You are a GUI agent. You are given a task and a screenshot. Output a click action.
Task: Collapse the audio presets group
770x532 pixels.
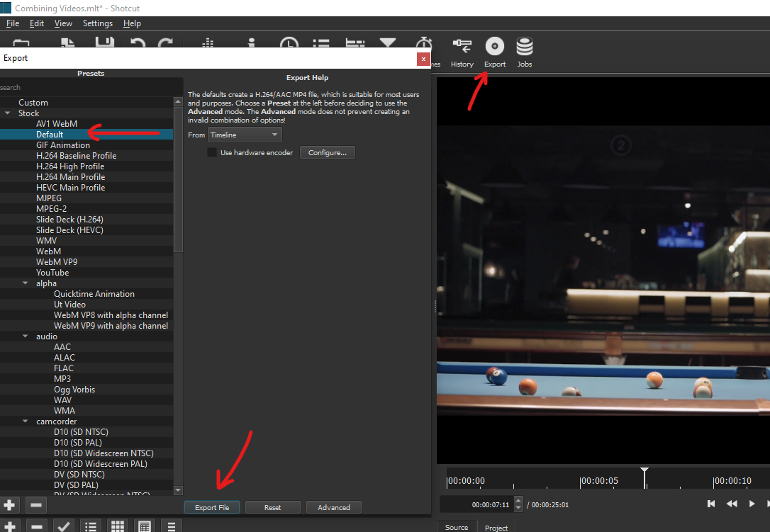25,336
